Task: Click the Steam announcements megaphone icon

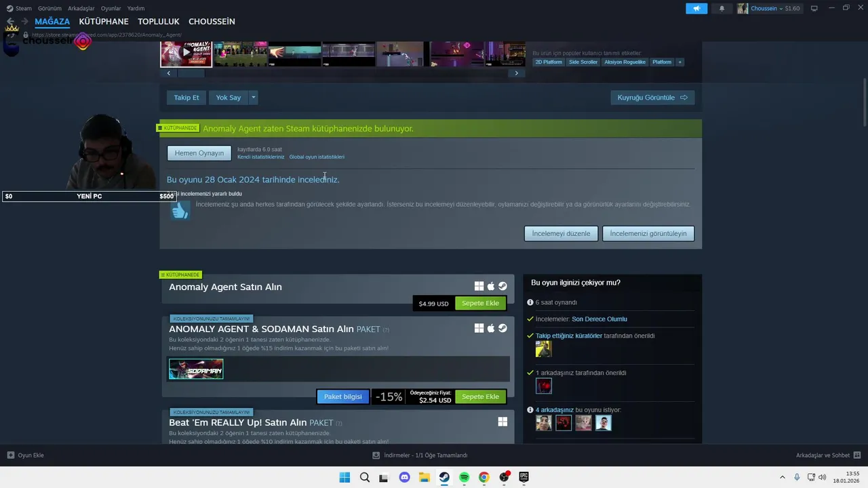Action: pos(696,8)
